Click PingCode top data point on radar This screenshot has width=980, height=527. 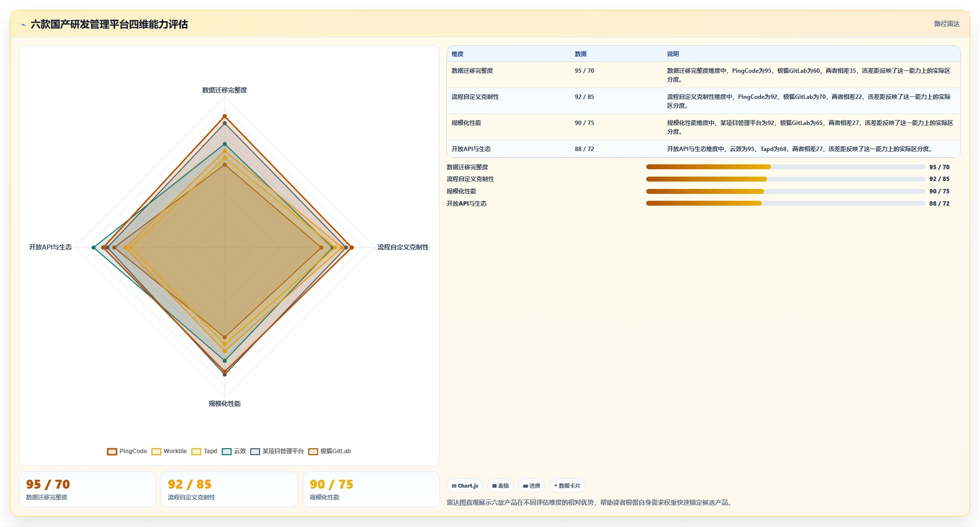[x=225, y=116]
